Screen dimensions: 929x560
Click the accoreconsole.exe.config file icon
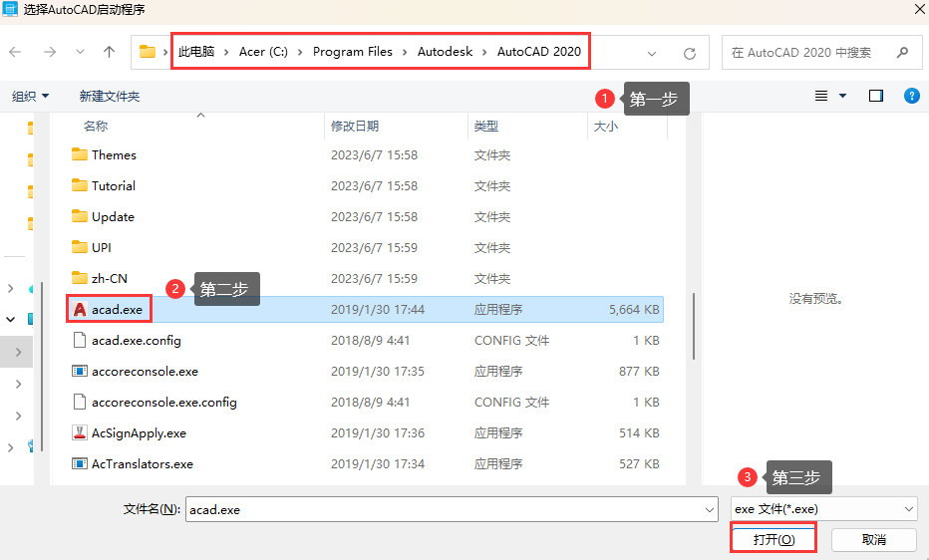[80, 402]
